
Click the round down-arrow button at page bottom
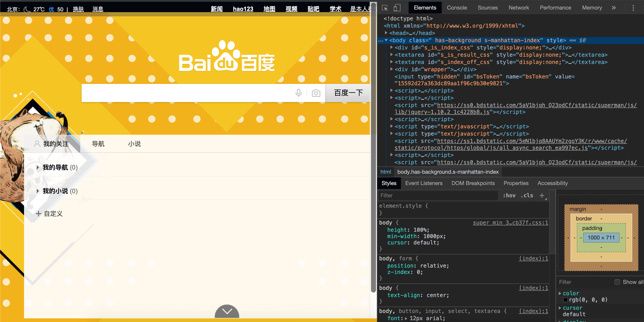(x=227, y=312)
